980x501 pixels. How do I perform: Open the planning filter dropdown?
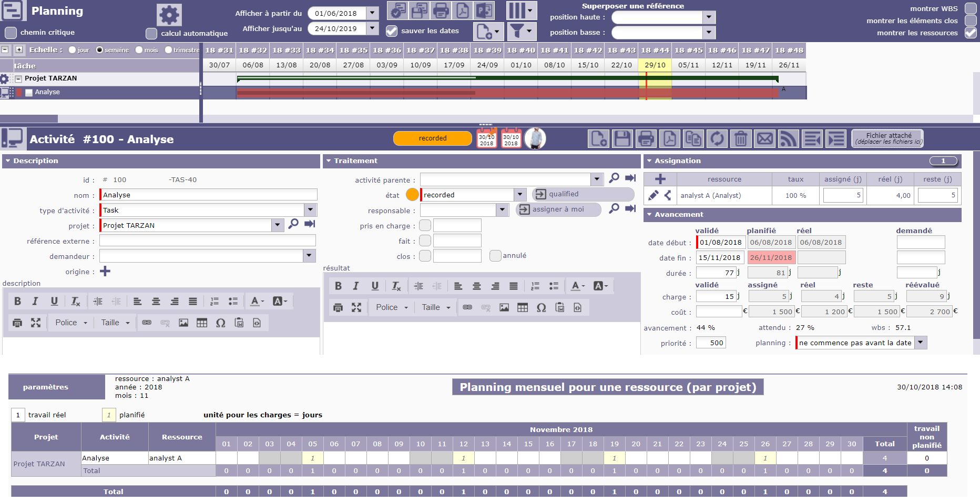click(x=522, y=32)
